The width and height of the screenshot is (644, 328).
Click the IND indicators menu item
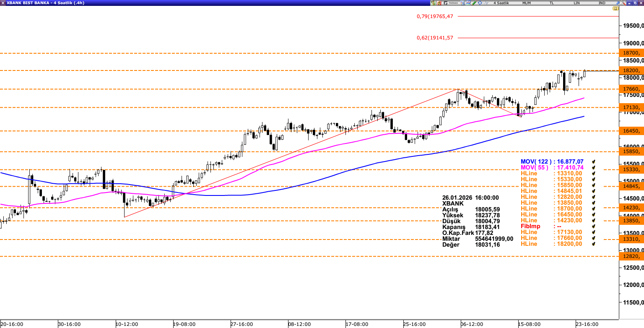coord(602,3)
